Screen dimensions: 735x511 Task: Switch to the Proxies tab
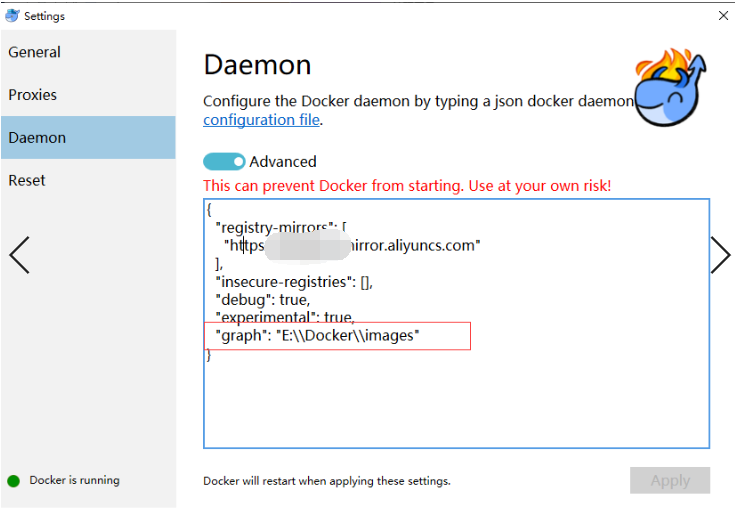point(33,95)
